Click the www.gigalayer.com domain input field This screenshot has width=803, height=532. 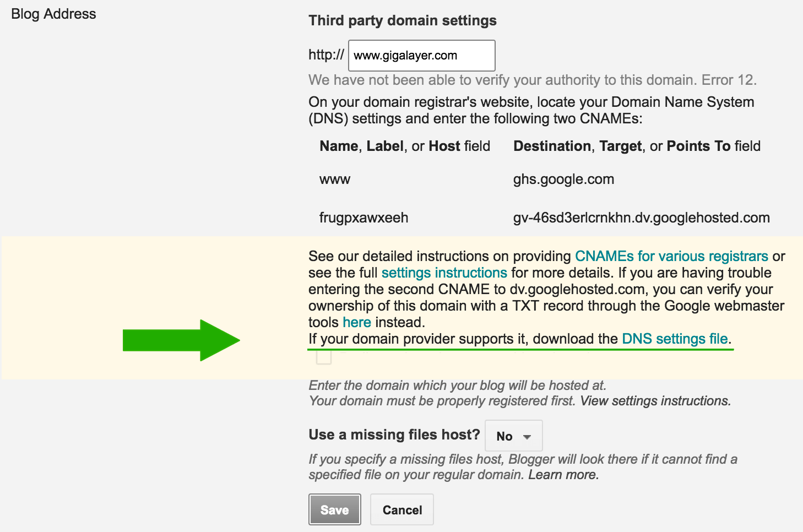pos(421,56)
